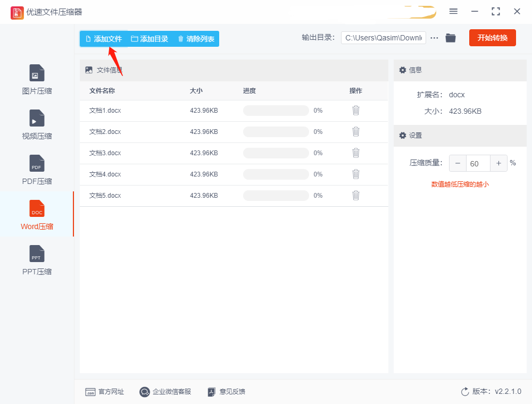Select the Word压缩 sidebar tab
The image size is (532, 404).
click(37, 215)
